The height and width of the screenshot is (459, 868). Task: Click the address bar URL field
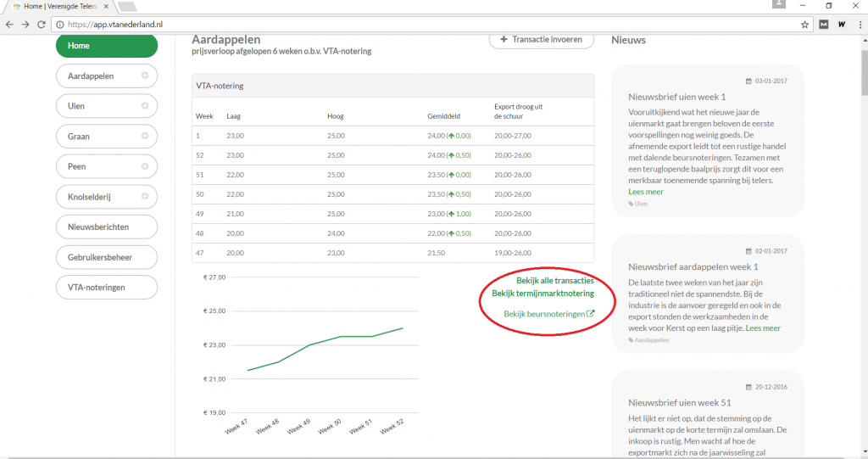(x=431, y=25)
